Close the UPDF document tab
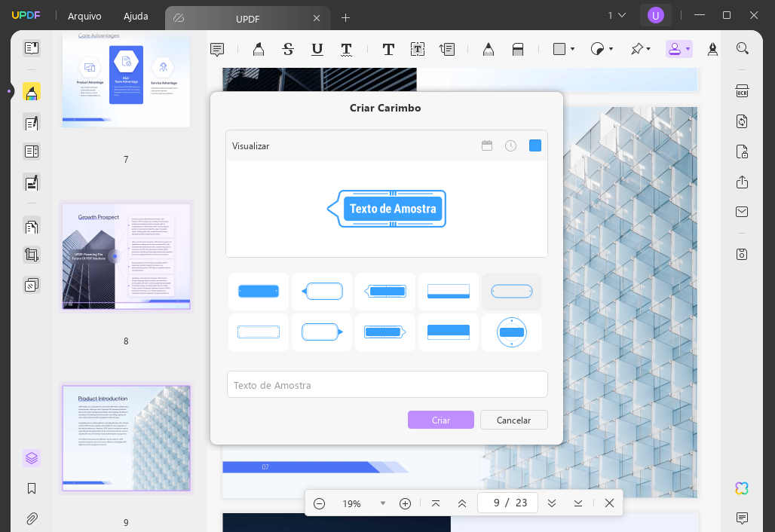Image resolution: width=775 pixels, height=532 pixels. (x=317, y=18)
